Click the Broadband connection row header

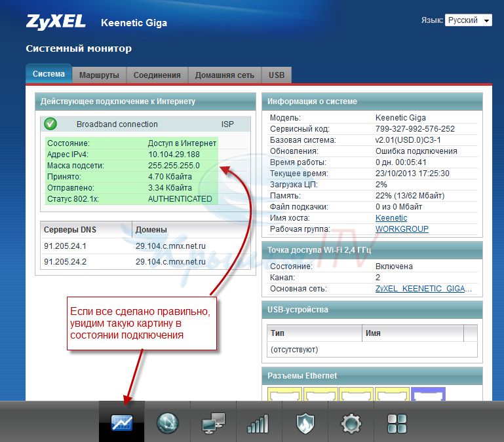point(145,124)
